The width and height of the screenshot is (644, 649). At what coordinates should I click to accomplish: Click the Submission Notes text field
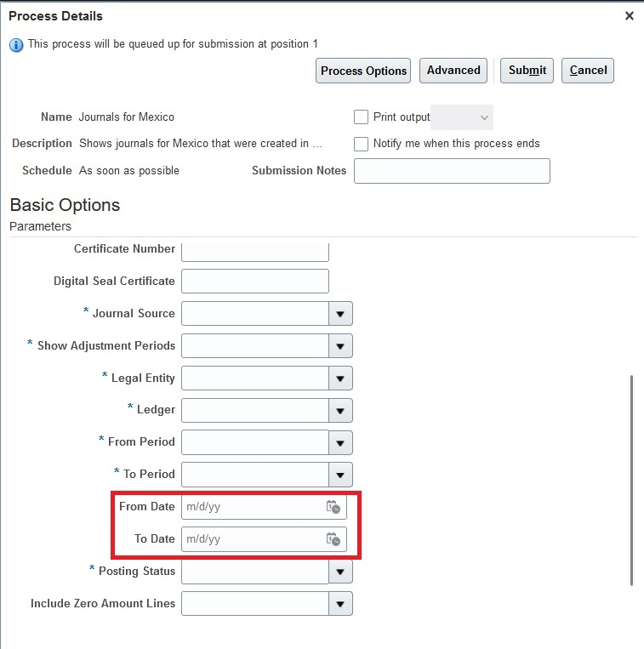tap(452, 171)
